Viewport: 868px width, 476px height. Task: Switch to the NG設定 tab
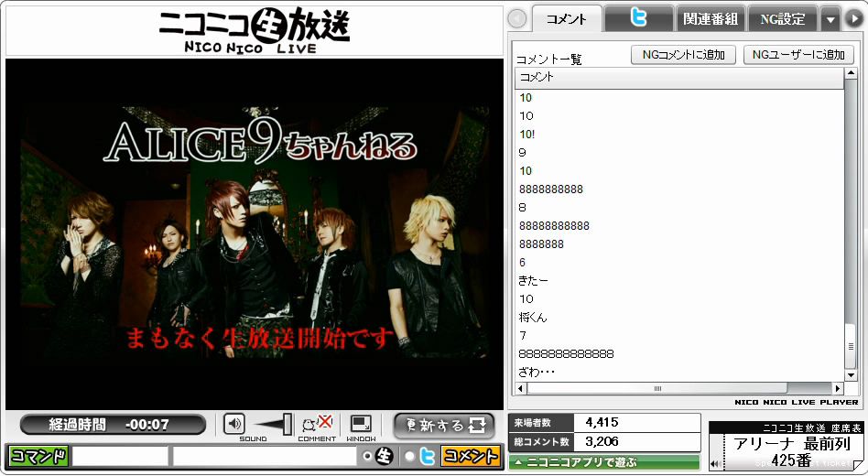pyautogui.click(x=782, y=19)
